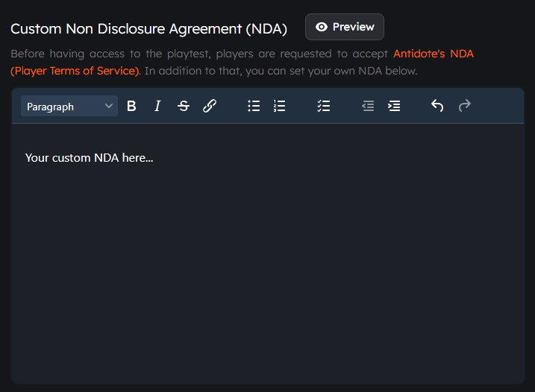
Task: Increase indent of the paragraph
Action: click(x=394, y=106)
